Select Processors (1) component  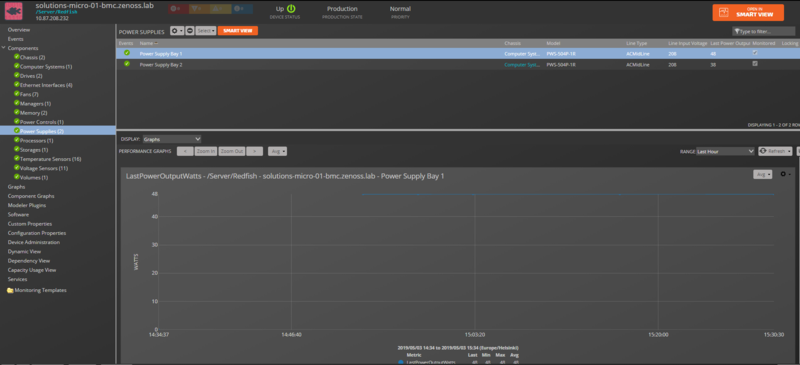36,140
